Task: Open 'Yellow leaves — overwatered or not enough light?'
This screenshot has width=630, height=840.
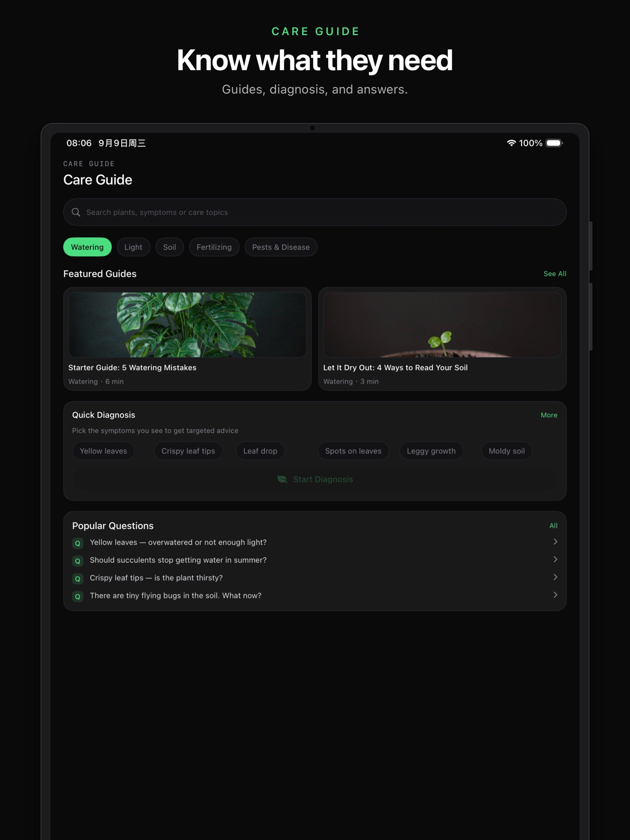Action: point(178,542)
